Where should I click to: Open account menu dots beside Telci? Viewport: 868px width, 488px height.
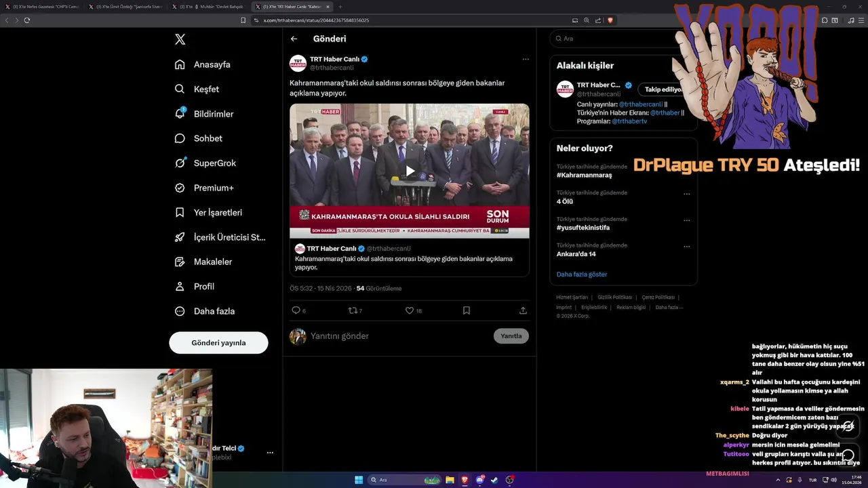click(270, 452)
